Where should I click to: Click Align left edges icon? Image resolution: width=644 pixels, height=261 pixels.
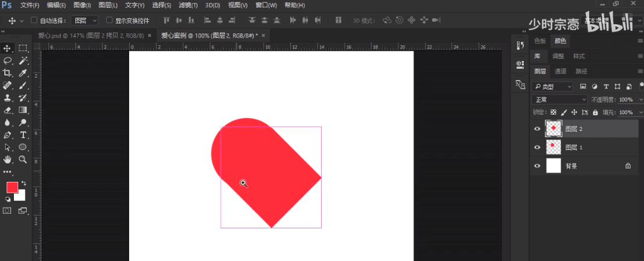(207, 20)
